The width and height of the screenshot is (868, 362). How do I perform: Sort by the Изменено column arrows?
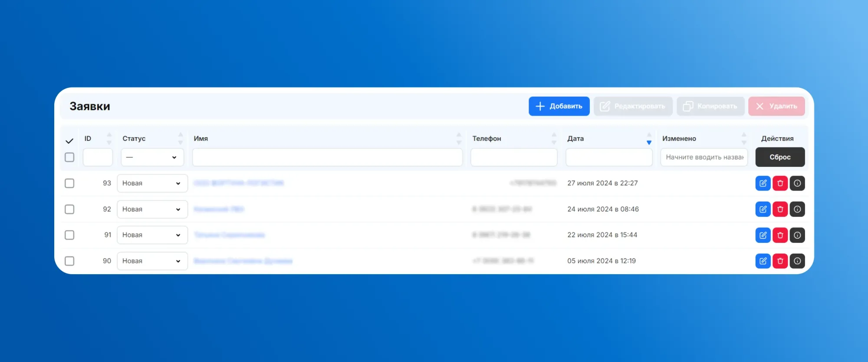(x=744, y=139)
